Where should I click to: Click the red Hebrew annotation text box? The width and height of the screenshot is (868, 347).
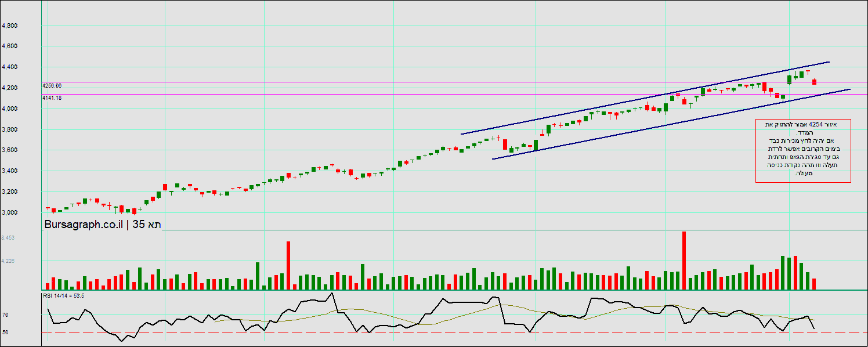coord(803,151)
